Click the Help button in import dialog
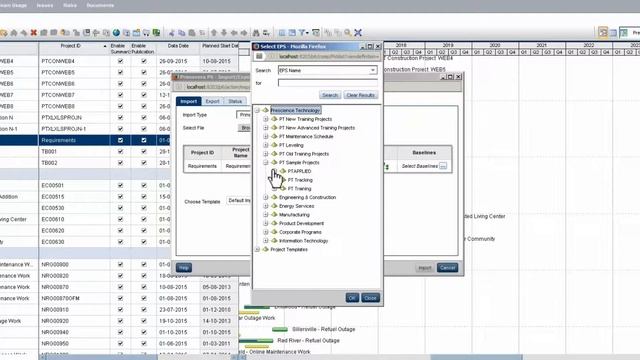Viewport: 640px width, 360px height. coord(184,268)
